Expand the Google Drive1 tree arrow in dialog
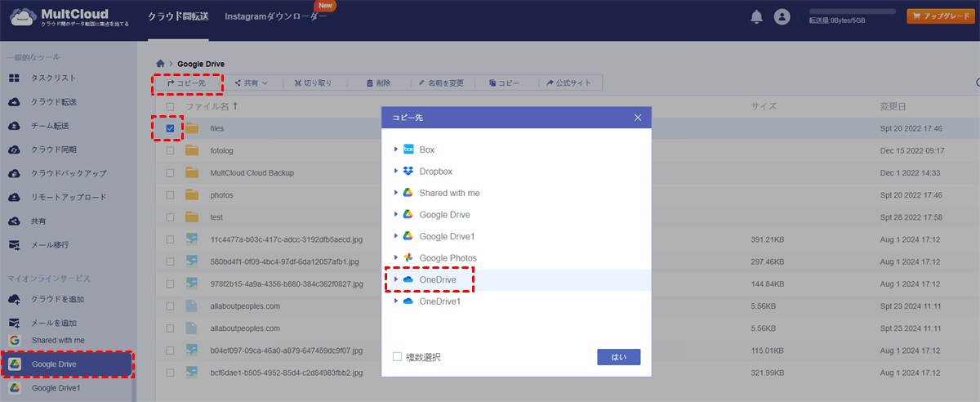The image size is (980, 402). (395, 236)
